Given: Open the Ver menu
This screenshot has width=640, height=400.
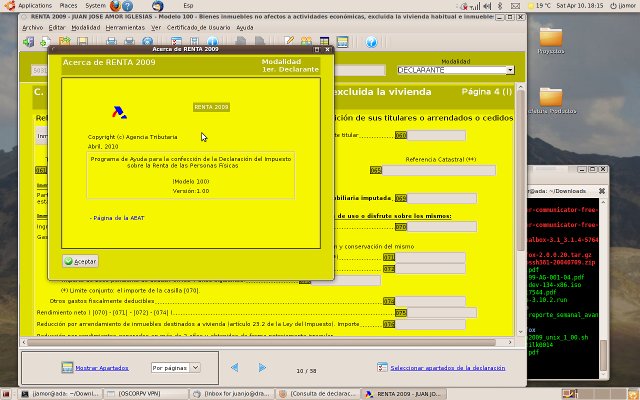Looking at the screenshot, I should pyautogui.click(x=156, y=28).
